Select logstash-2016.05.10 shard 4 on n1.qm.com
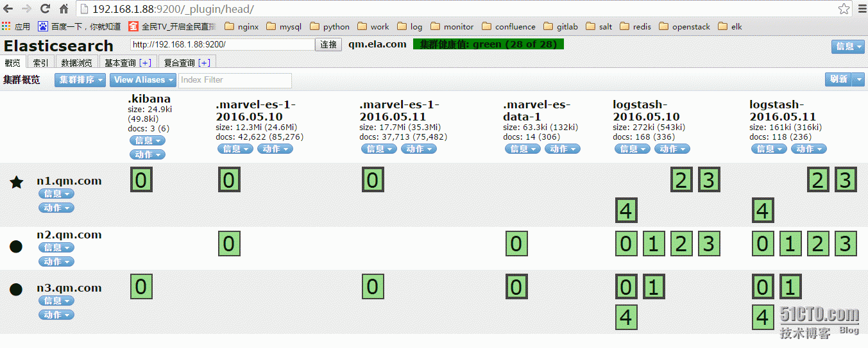The width and height of the screenshot is (868, 348). pos(626,211)
